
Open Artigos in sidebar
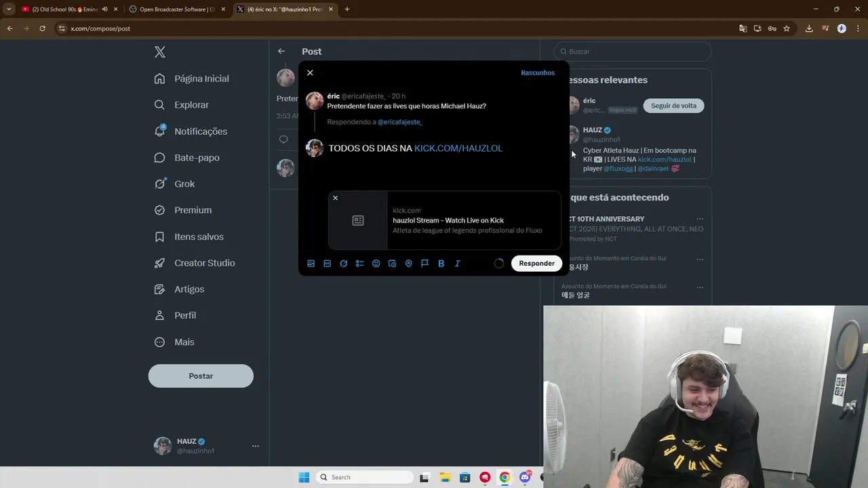tap(180, 289)
